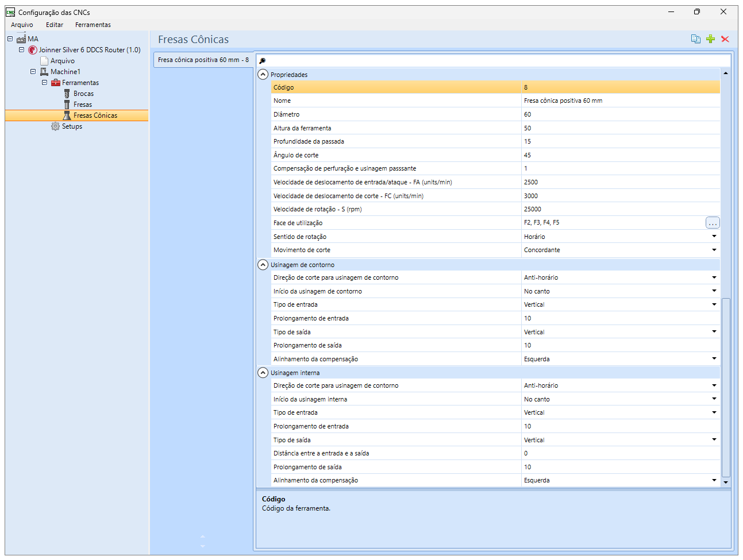Select Fresa cônica positiva 60 mm - 8 entry

(x=203, y=60)
